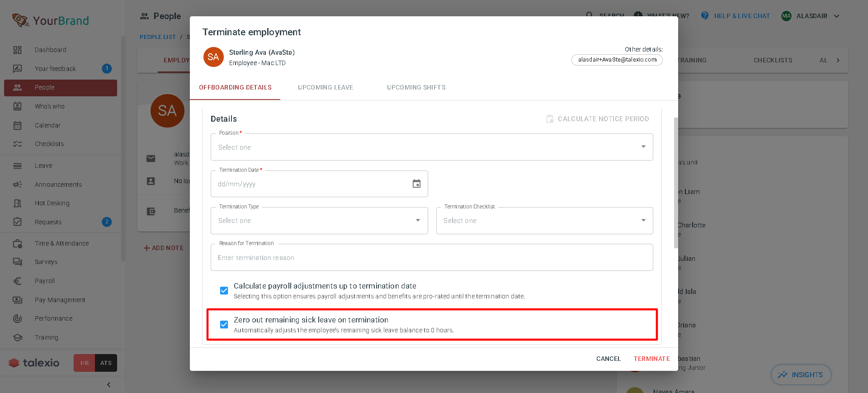Screen dimensions: 868x393
Task: Open the termination date calendar picker icon
Action: pyautogui.click(x=416, y=184)
